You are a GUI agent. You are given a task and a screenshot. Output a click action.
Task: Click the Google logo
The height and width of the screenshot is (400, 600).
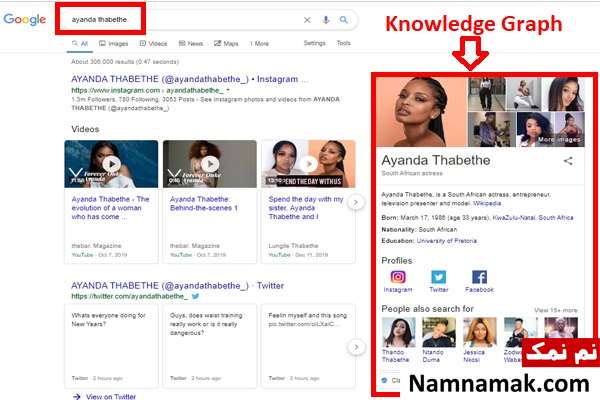tap(24, 19)
